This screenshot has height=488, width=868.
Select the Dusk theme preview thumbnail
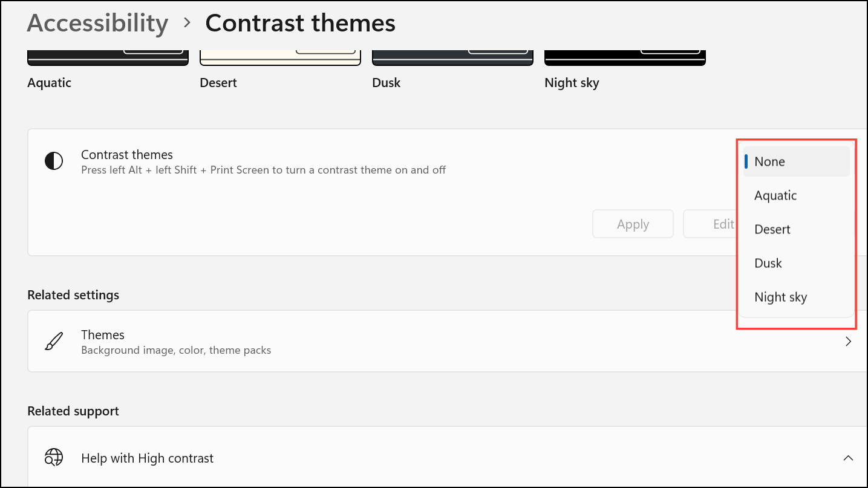(452, 58)
